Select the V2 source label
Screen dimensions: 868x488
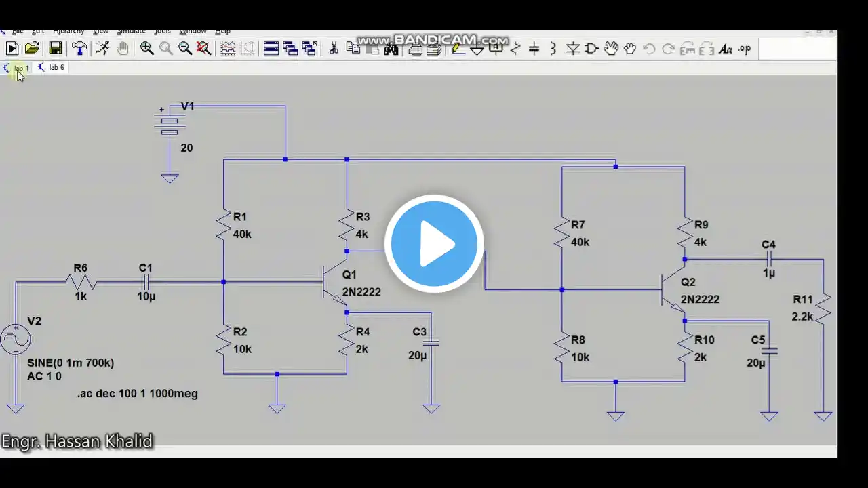(x=34, y=321)
